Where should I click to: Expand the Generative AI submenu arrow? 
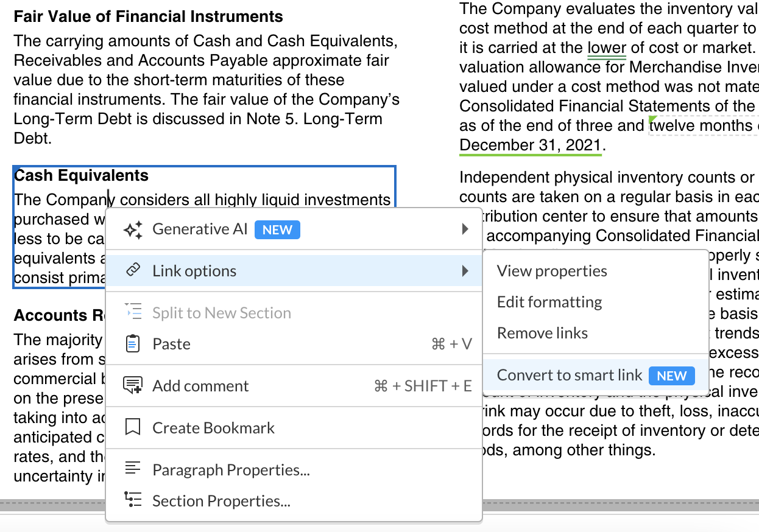[x=465, y=229]
